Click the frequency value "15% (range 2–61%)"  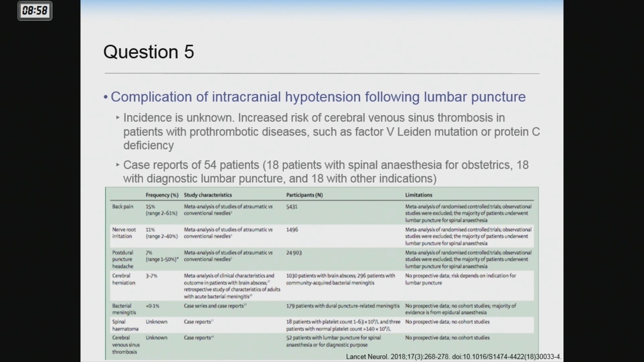[x=162, y=210]
